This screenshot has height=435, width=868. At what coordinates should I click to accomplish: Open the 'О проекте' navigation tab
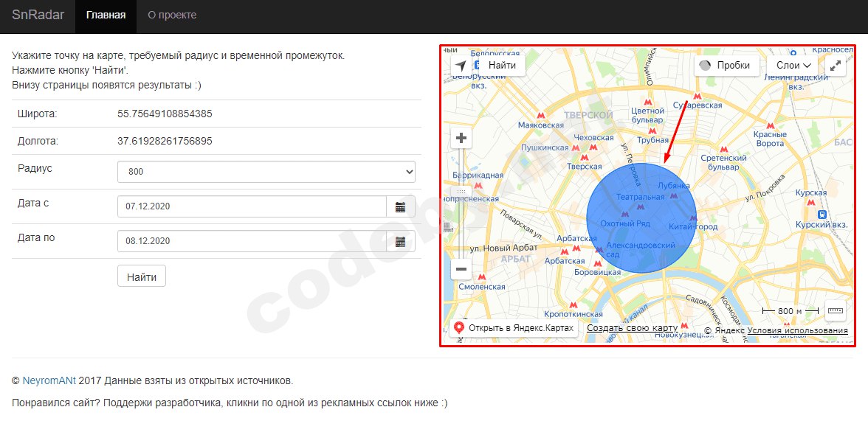[172, 15]
